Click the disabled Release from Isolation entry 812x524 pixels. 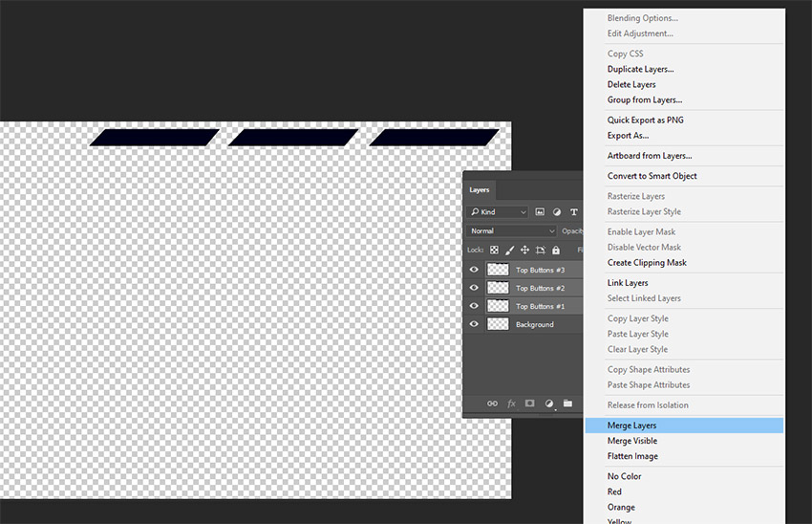648,405
